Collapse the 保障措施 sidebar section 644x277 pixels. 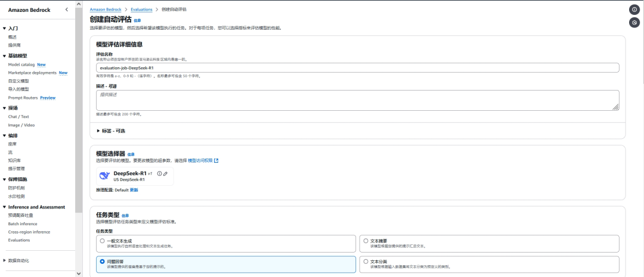(x=5, y=179)
